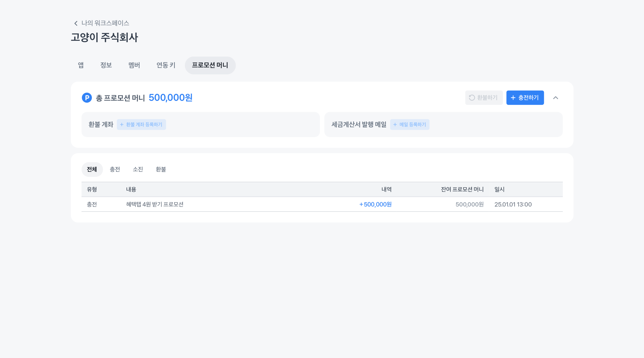The height and width of the screenshot is (358, 644).
Task: Click the 혜택탭 4원 받기 프로모션 row text
Action: pyautogui.click(x=155, y=204)
